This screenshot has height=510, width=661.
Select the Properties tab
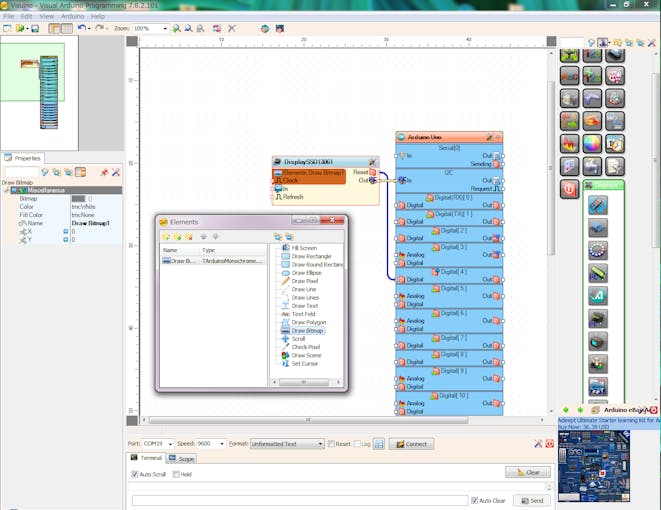pyautogui.click(x=23, y=158)
